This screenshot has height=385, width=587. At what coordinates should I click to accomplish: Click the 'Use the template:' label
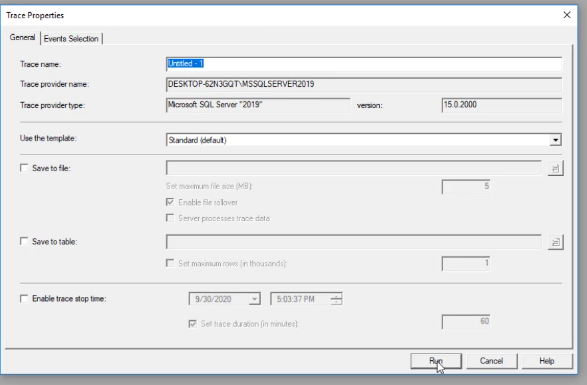coord(48,138)
